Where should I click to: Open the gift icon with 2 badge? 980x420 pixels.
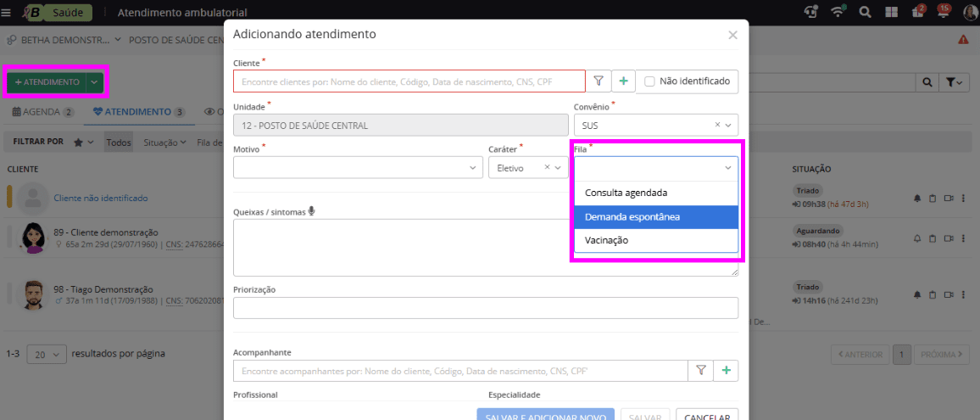tap(918, 12)
